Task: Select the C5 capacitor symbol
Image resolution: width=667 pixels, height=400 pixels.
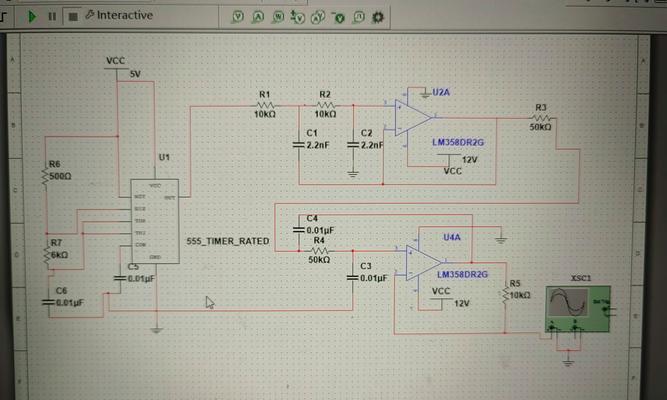Action: pos(120,278)
